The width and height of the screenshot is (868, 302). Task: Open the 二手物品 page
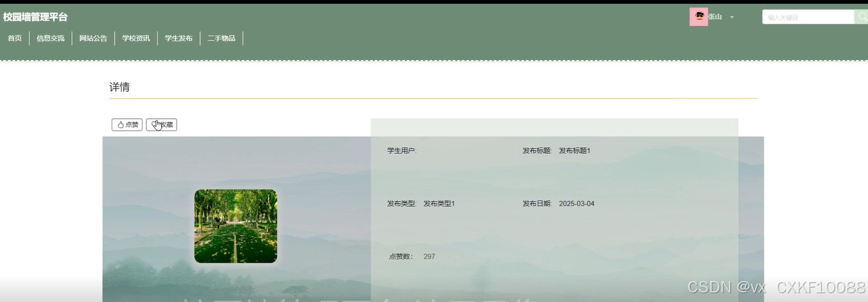[222, 39]
